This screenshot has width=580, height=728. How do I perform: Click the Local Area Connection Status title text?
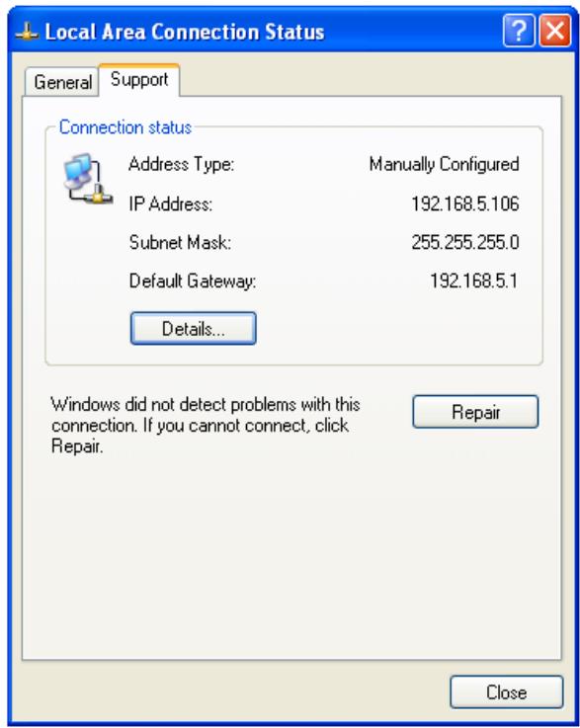click(185, 32)
